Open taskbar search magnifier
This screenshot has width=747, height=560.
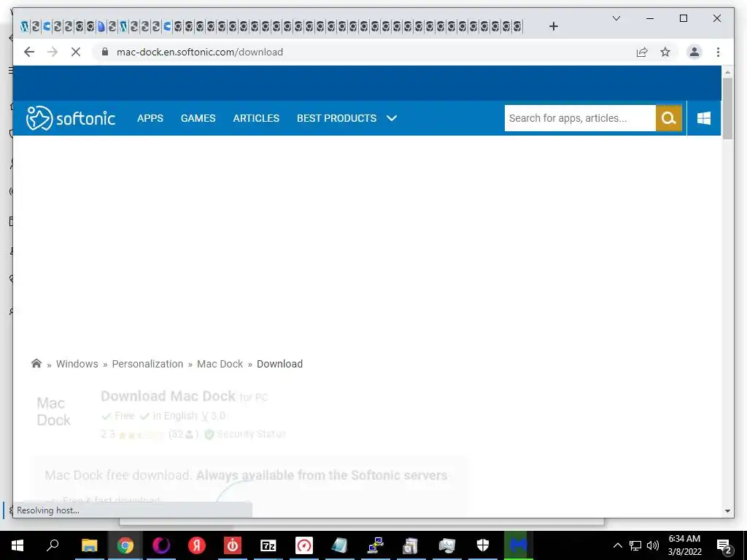[x=53, y=545]
